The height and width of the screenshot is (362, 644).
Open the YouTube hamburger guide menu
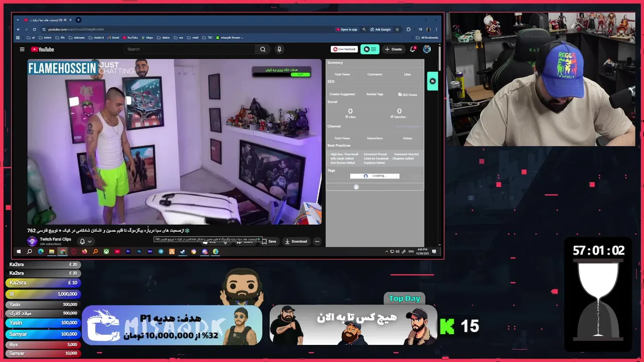point(22,49)
